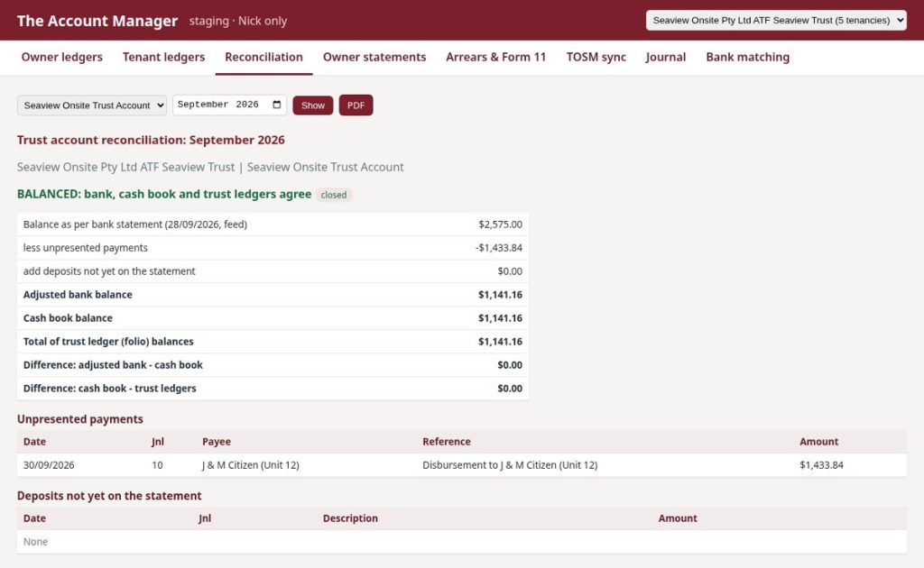The image size is (924, 568).
Task: Open Arrears & Form 11 tab
Action: pos(496,57)
